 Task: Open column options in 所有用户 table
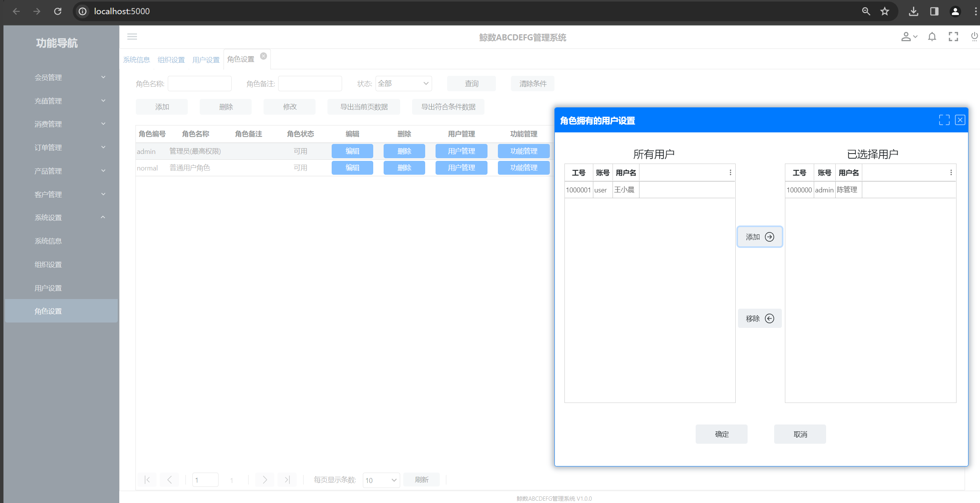click(x=730, y=173)
